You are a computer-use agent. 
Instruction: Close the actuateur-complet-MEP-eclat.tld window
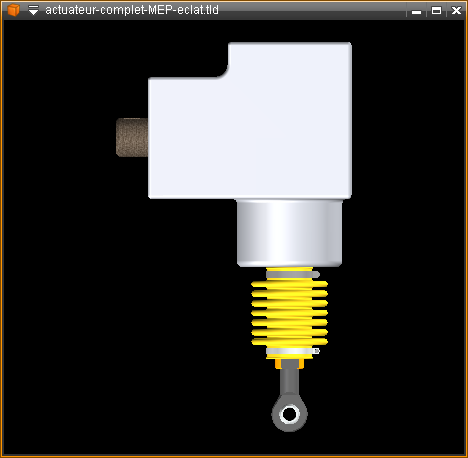coord(456,11)
